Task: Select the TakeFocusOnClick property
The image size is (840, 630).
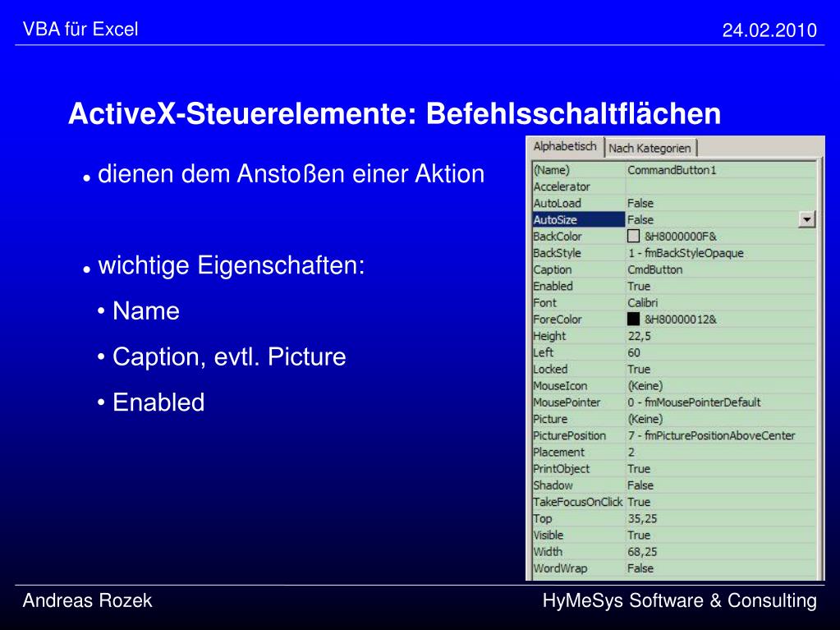Action: [578, 502]
